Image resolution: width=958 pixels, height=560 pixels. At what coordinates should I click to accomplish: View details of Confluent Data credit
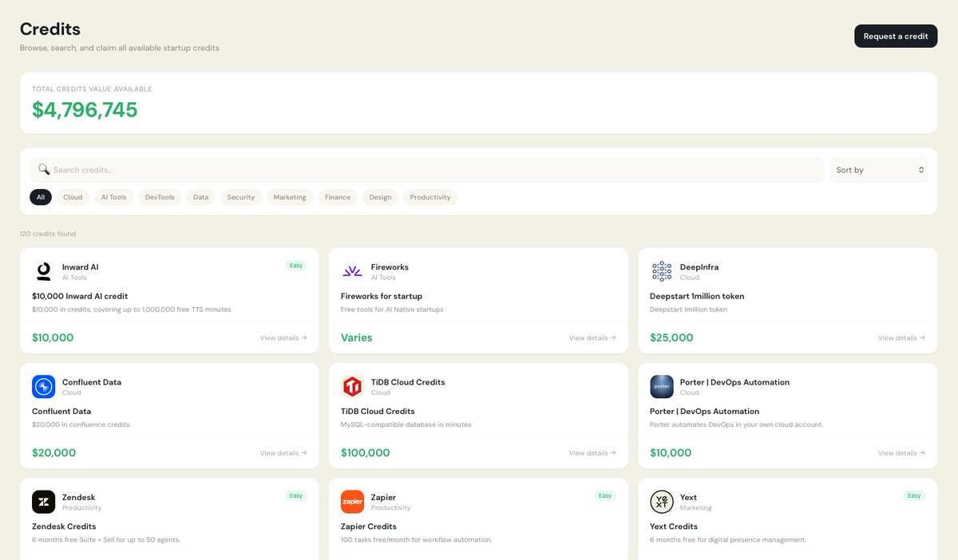coord(283,453)
